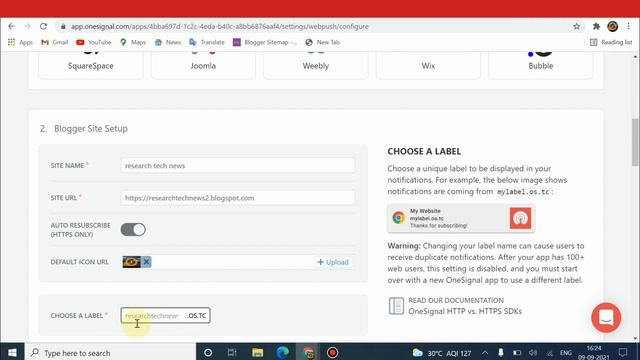The image size is (640, 360).
Task: Go back to the previous page
Action: point(11,26)
